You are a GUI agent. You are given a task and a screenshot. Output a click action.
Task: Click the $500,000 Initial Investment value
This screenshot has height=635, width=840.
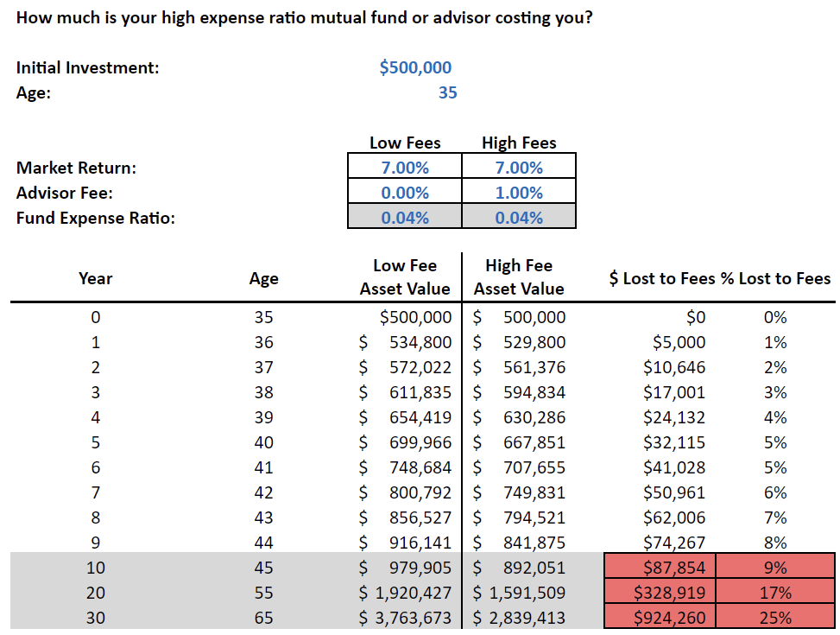point(415,67)
